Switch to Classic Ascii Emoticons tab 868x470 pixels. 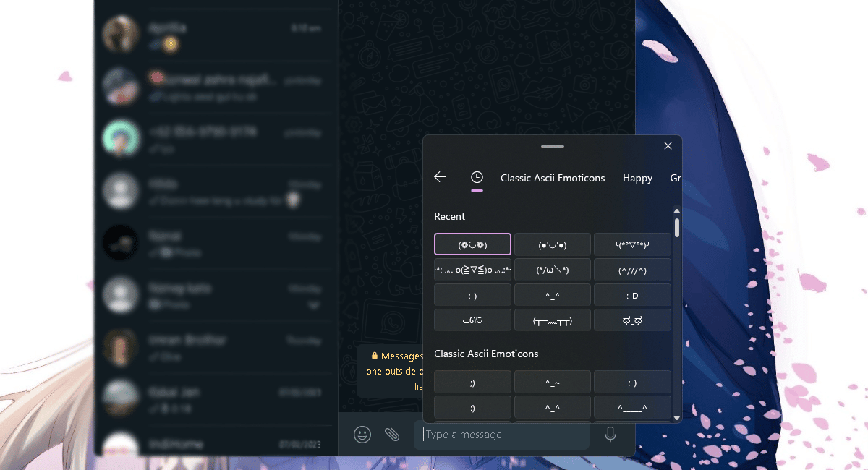click(x=553, y=178)
